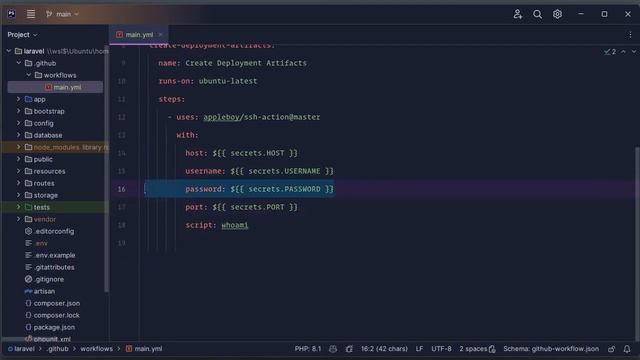640x360 pixels.
Task: Click the Code With Me add user icon
Action: tap(518, 14)
